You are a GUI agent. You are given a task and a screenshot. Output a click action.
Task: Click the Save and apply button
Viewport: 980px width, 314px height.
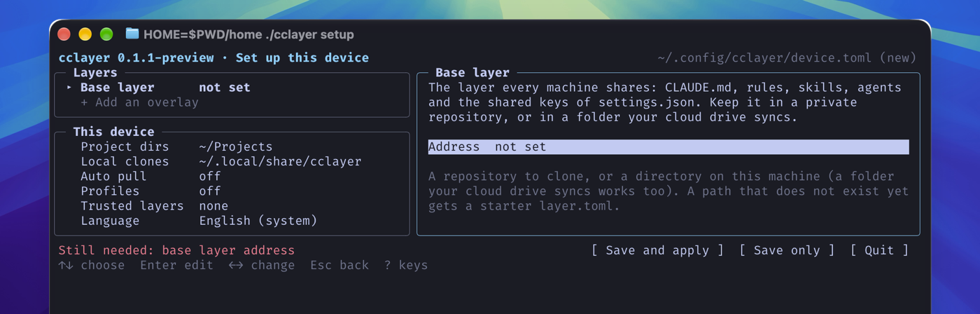click(657, 250)
